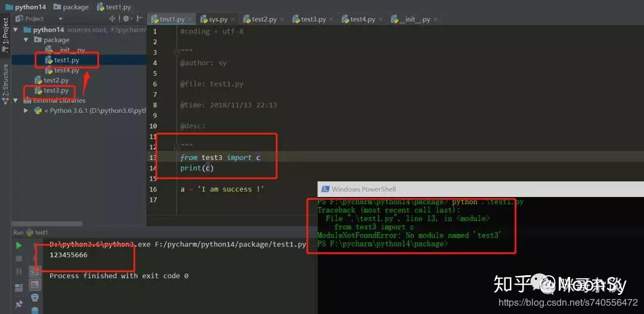Click the 'print(c)' code line
The image size is (644, 314).
(197, 168)
